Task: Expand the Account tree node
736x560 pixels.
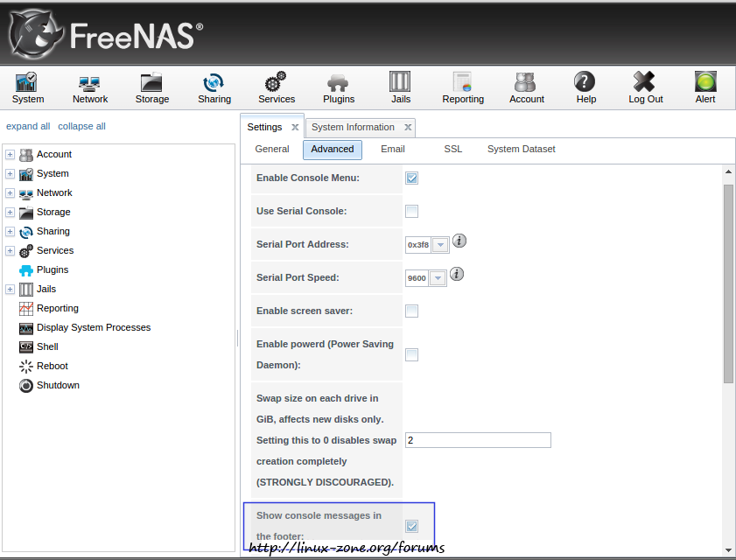Action: tap(10, 155)
